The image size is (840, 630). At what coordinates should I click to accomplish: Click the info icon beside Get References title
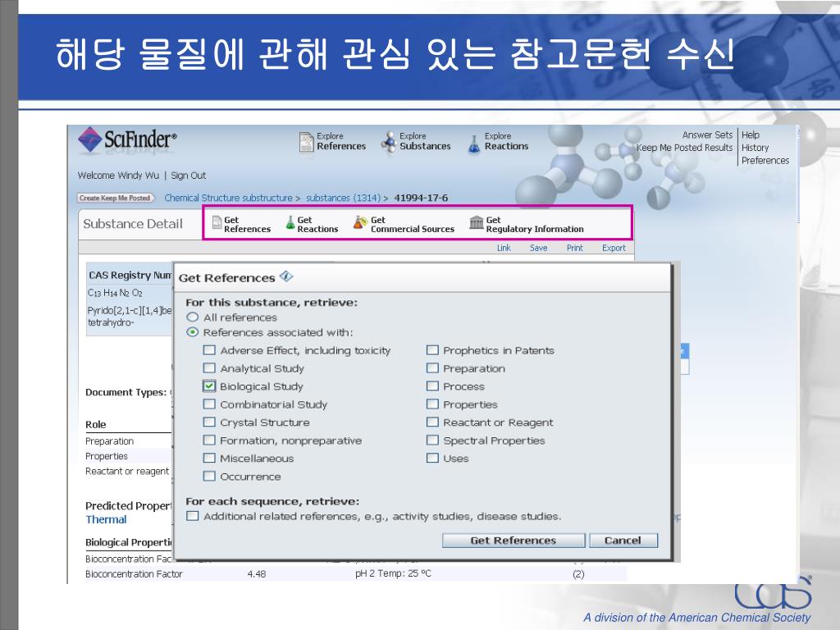tap(286, 276)
